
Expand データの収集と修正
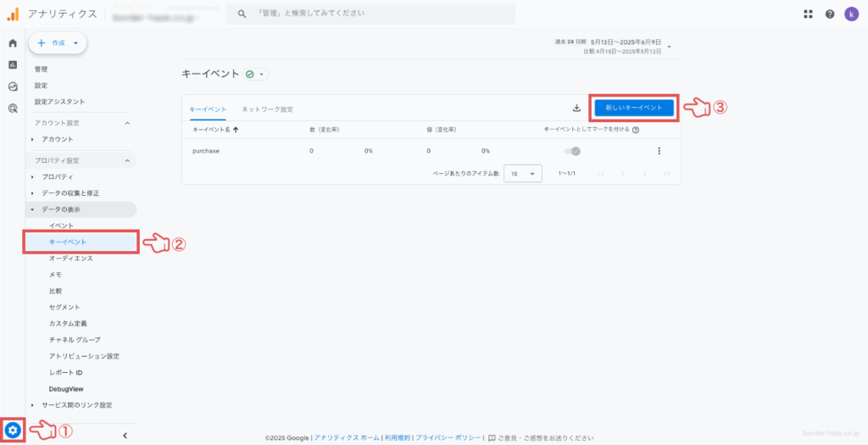click(33, 193)
